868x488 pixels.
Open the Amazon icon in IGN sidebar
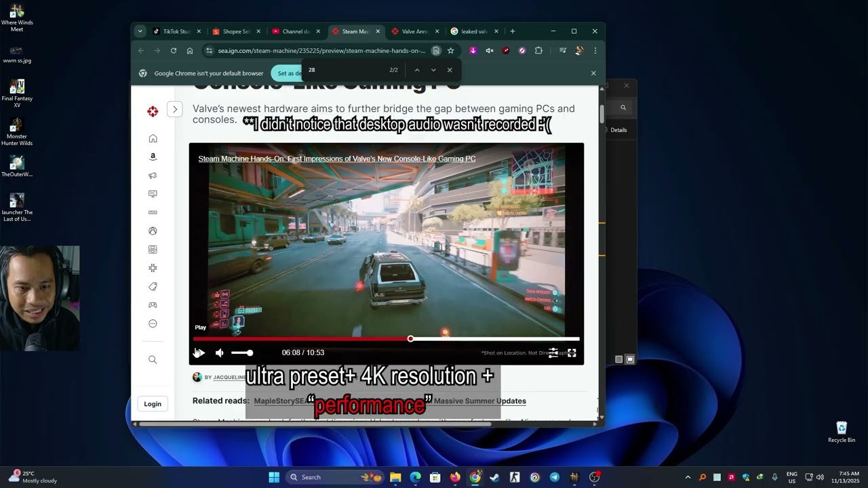click(x=153, y=157)
